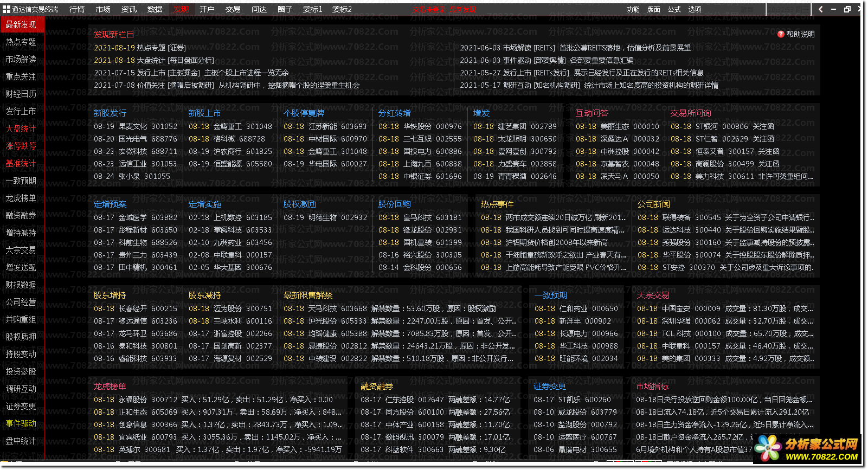Open the 帮助说明 help link
The image size is (868, 470).
[800, 34]
